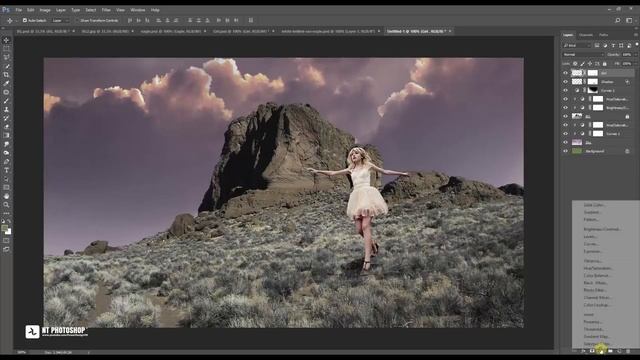This screenshot has height=360, width=640.
Task: Click the background color swatch
Action: pyautogui.click(x=8, y=231)
